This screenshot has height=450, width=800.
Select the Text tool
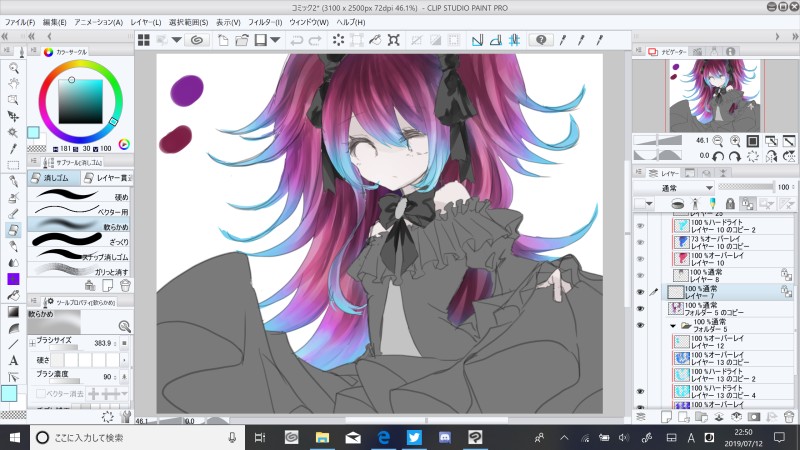[14, 361]
